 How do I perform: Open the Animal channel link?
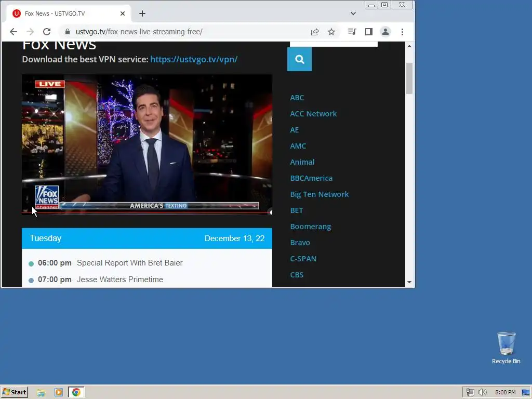click(302, 162)
